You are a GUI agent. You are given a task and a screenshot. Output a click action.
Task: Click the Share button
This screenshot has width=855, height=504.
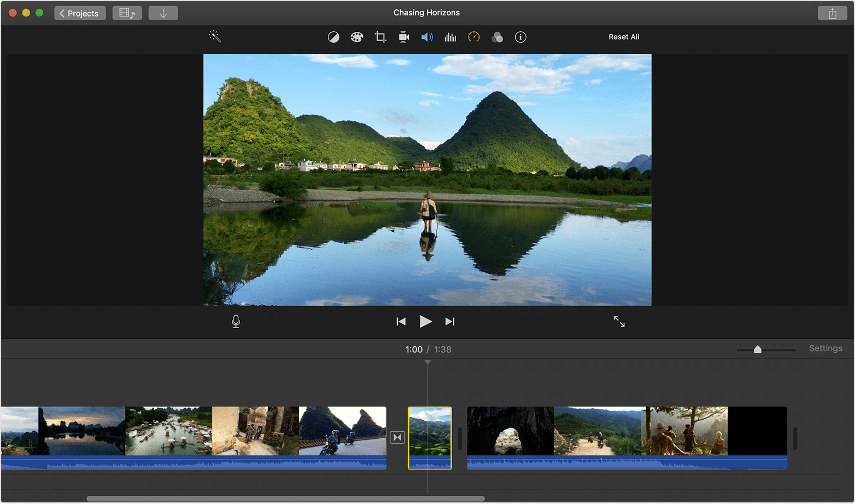pyautogui.click(x=833, y=13)
